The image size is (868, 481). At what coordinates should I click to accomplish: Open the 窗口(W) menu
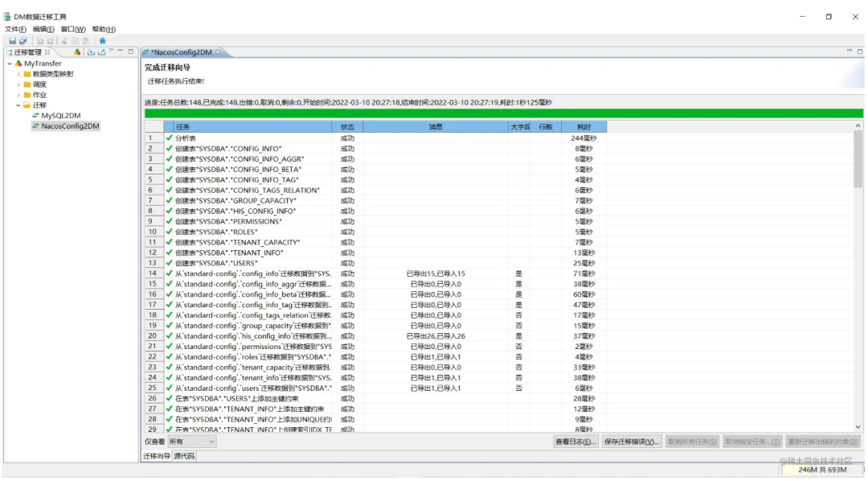click(73, 29)
